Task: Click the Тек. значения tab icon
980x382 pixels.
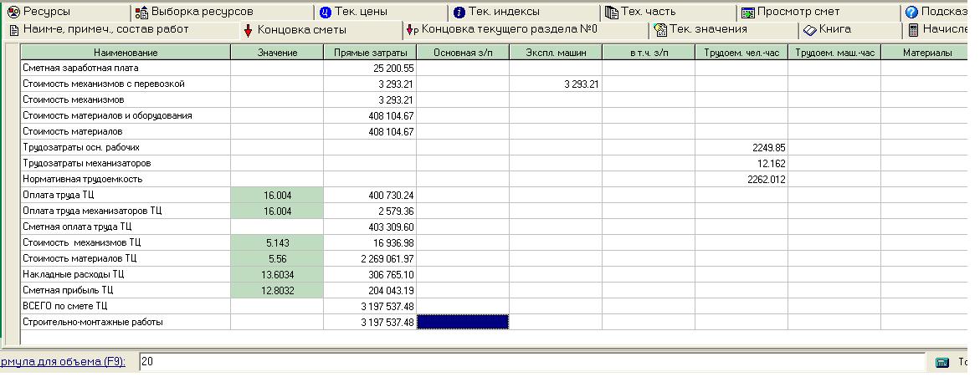Action: (660, 30)
